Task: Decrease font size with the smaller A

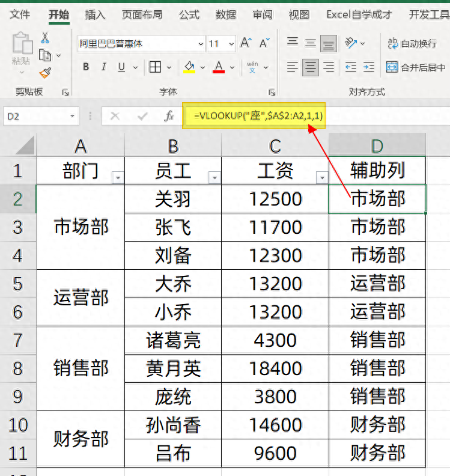Action: 264,43
